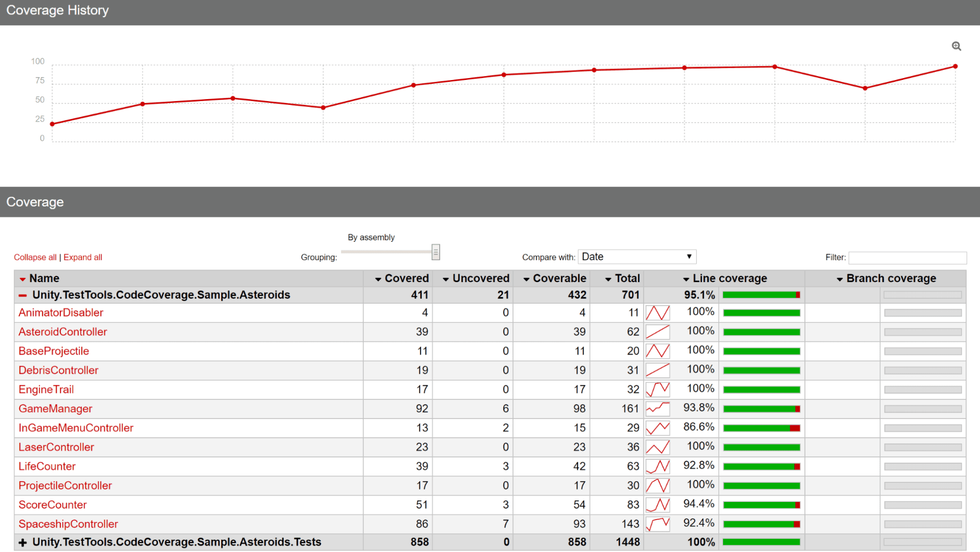Click the sort arrow on Line coverage column
This screenshot has height=552, width=980.
coord(686,278)
